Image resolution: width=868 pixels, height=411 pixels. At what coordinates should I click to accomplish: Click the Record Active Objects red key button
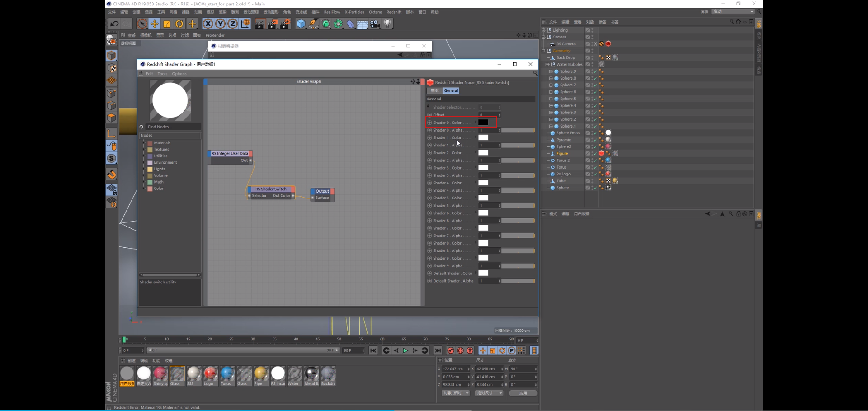[x=451, y=350]
